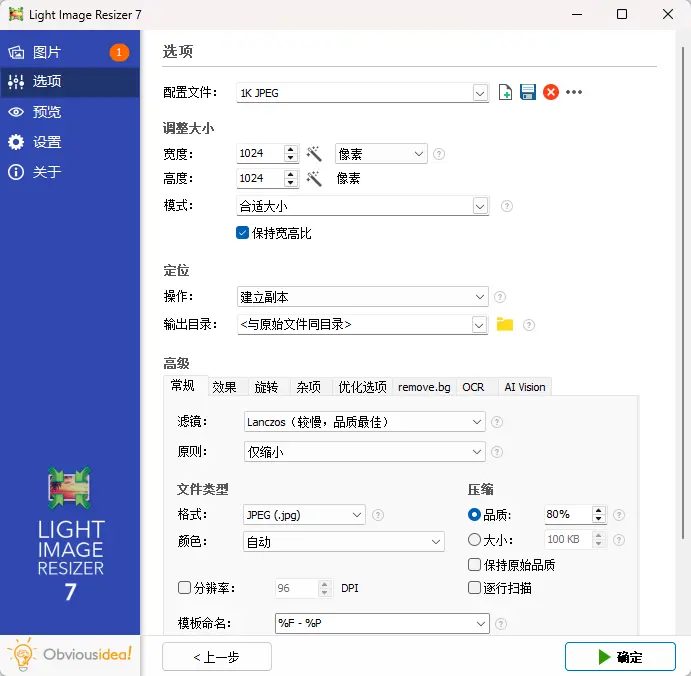Delete the profile with the red X icon
This screenshot has height=676, width=691.
[x=550, y=93]
